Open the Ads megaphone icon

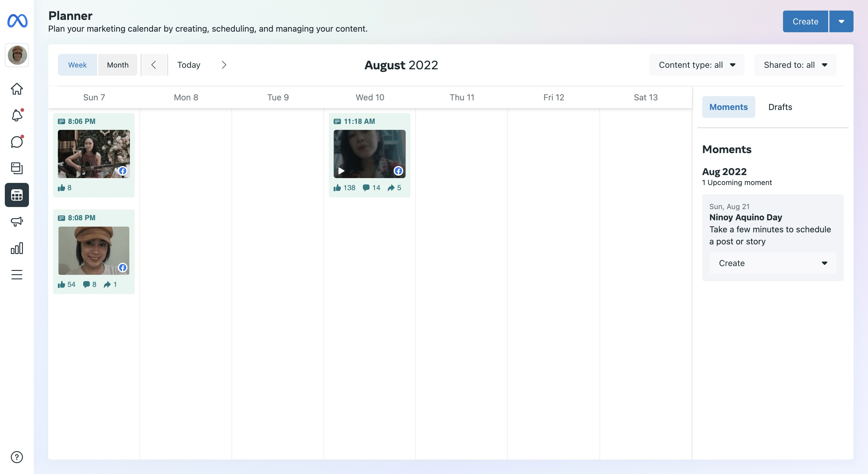pyautogui.click(x=17, y=221)
